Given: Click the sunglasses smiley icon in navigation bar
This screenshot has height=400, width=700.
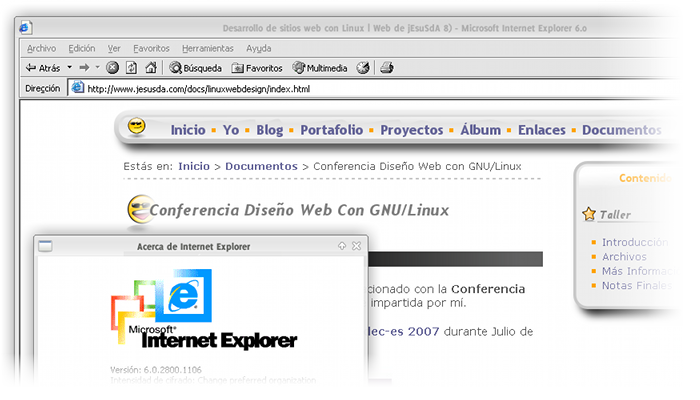Looking at the screenshot, I should click(137, 127).
